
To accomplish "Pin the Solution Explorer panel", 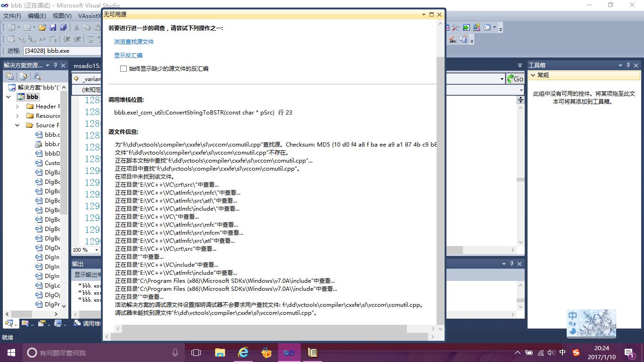I will click(x=55, y=65).
